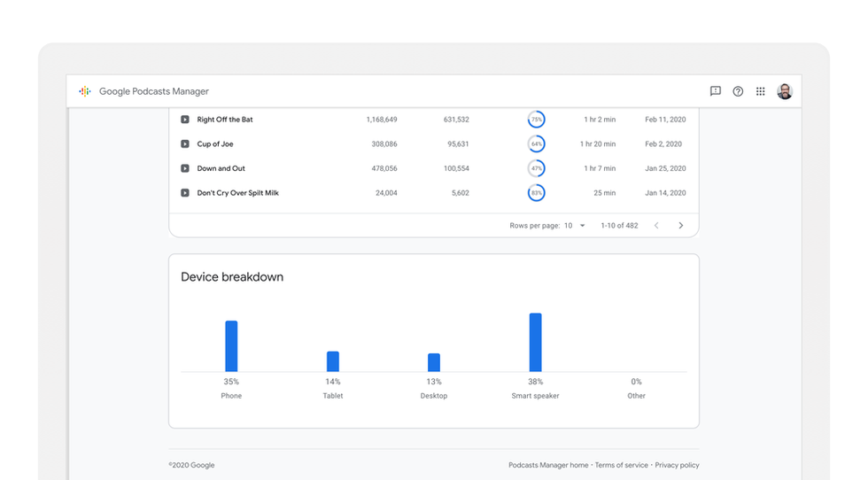This screenshot has height=480, width=868.
Task: Go to the next page of episodes
Action: [680, 226]
